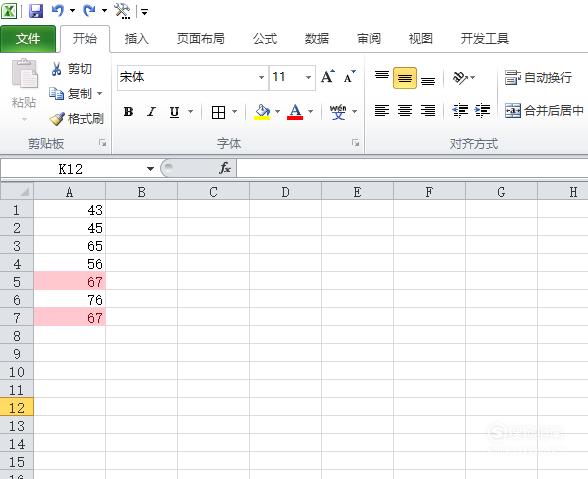This screenshot has height=479, width=588.
Task: Click the fx insert function icon
Action: point(225,168)
